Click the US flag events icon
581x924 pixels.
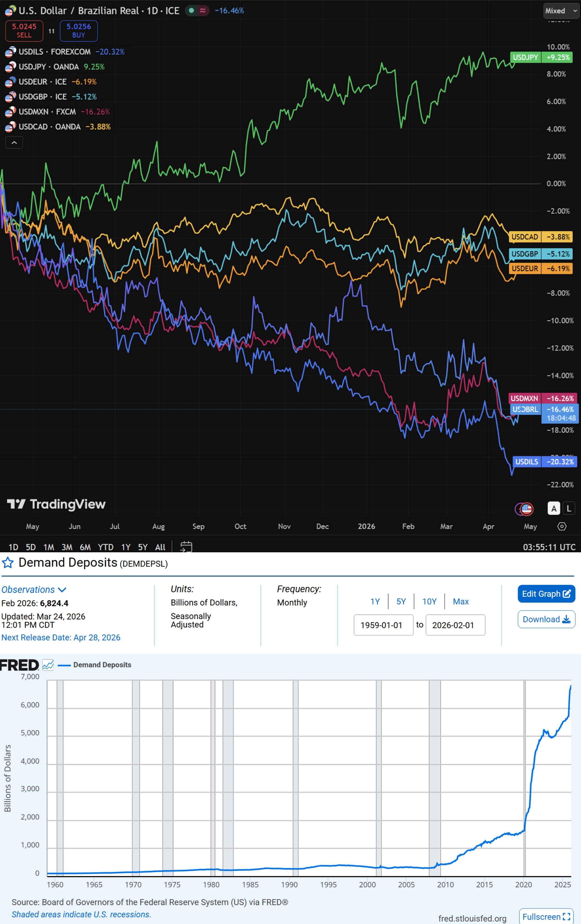tap(526, 508)
